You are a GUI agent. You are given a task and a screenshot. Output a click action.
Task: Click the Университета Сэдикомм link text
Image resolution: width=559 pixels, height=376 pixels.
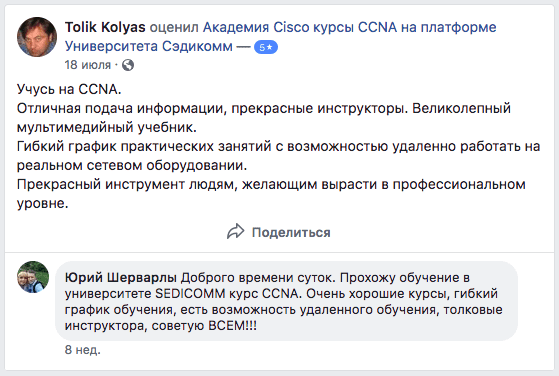(x=149, y=46)
